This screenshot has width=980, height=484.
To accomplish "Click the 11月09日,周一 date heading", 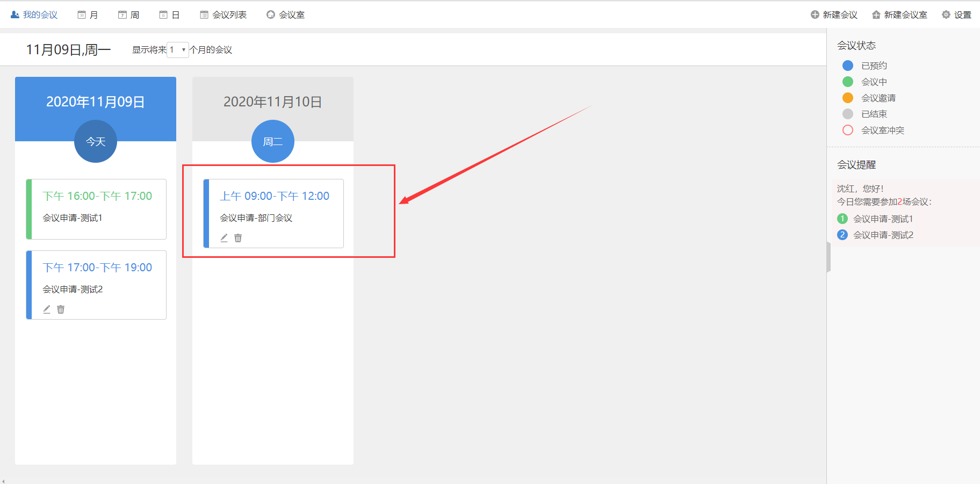I will pyautogui.click(x=68, y=49).
